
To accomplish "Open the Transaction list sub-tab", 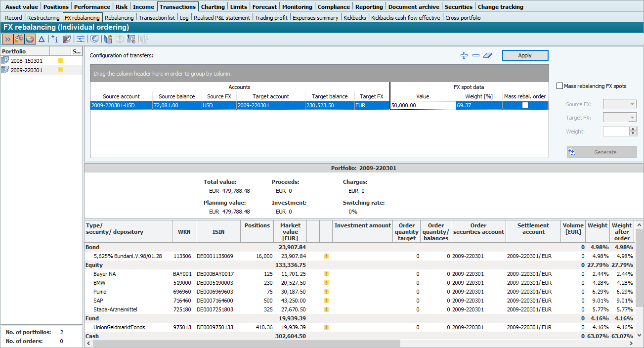I will [x=157, y=18].
